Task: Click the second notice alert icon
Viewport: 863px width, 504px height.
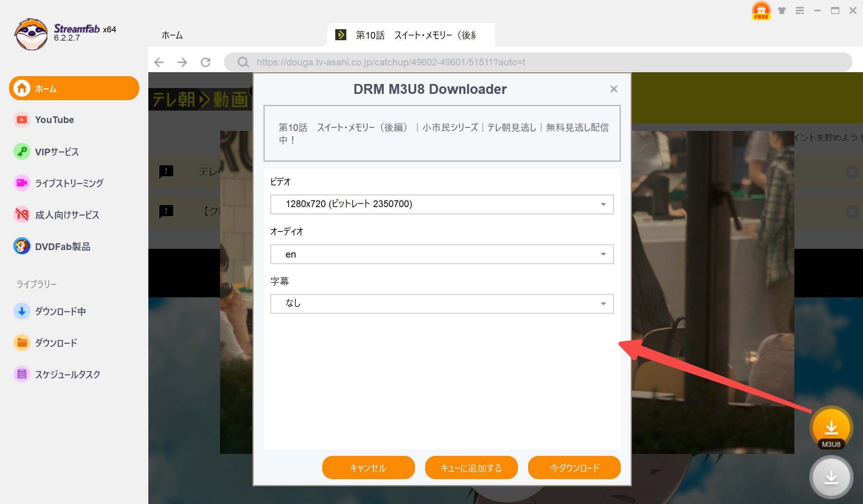Action: click(166, 211)
